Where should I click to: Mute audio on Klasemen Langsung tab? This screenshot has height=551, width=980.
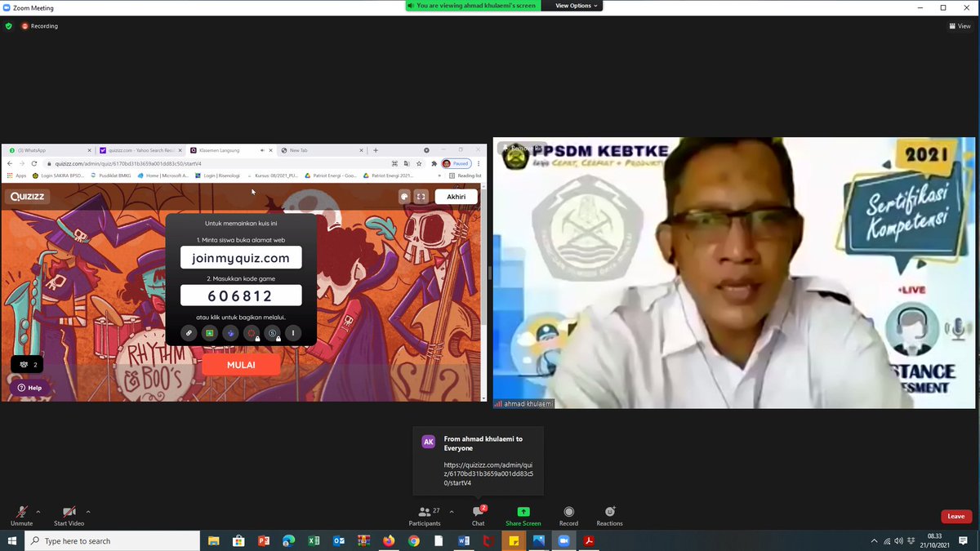click(262, 150)
